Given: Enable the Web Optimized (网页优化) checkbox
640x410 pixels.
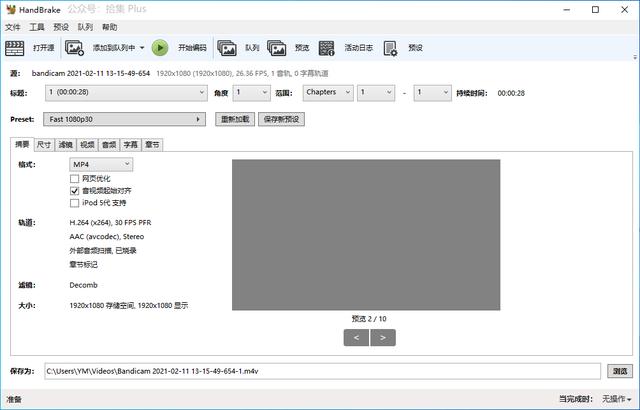Looking at the screenshot, I should click(74, 178).
